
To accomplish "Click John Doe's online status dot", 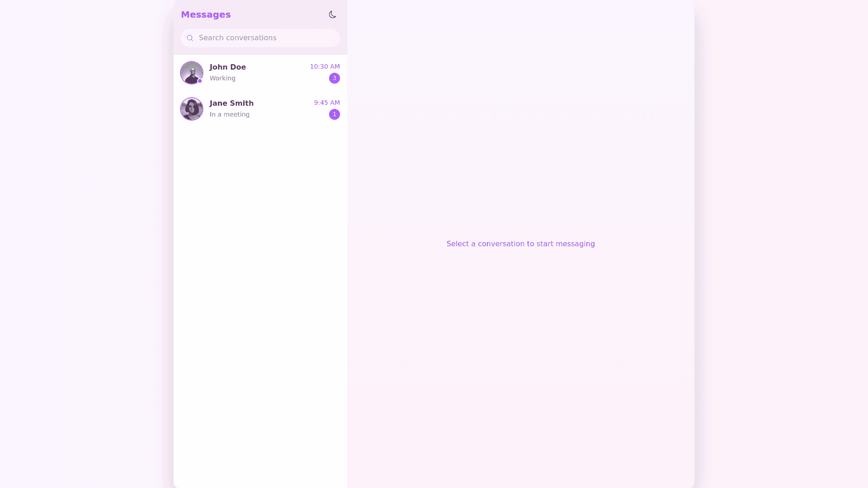I will (200, 81).
